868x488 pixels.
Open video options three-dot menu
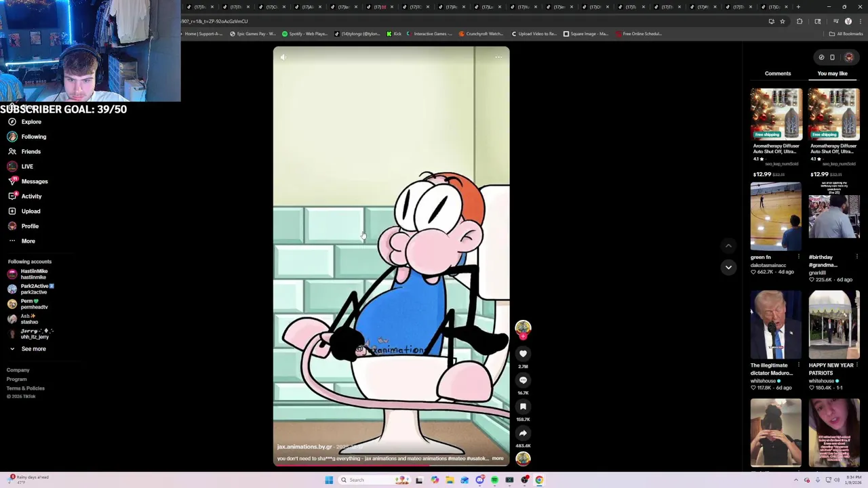(x=498, y=57)
